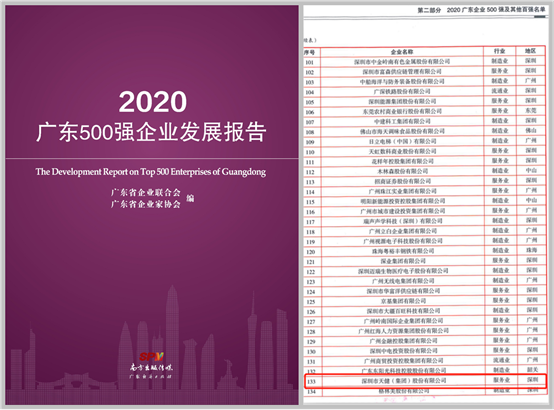Click the editor name 广东省企业联合会
Image resolution: width=554 pixels, height=410 pixels.
[x=146, y=193]
